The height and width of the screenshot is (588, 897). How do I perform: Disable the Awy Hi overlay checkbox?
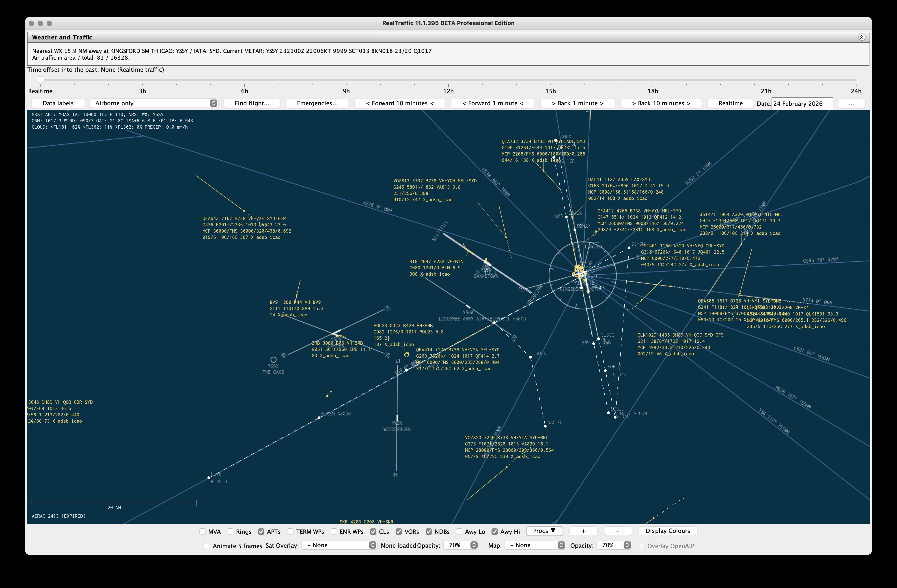494,532
